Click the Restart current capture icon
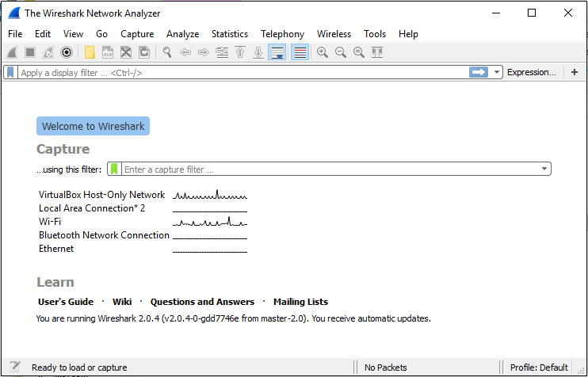588x377 pixels. [48, 52]
